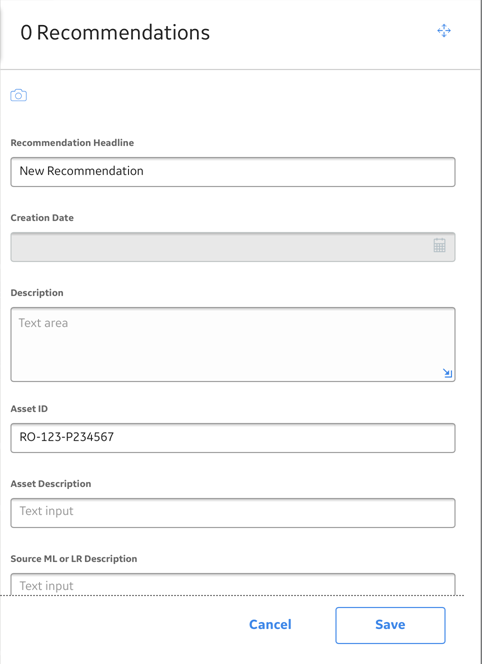Click the Description text area resize handle
The image size is (482, 664).
click(x=448, y=373)
